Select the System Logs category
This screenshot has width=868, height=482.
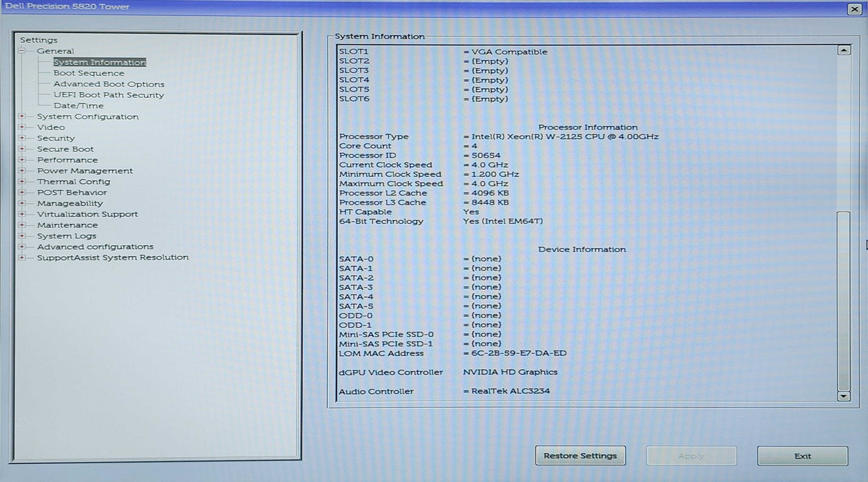pos(67,235)
